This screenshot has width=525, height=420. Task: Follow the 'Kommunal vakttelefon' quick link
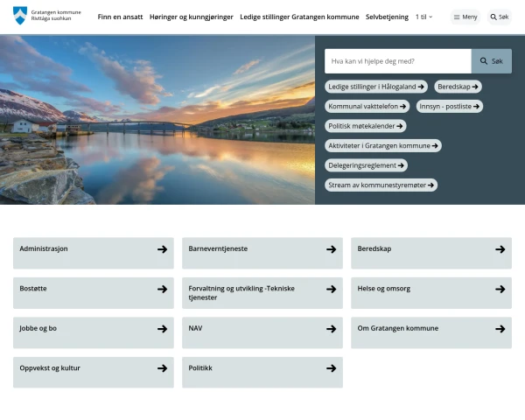[x=367, y=106]
